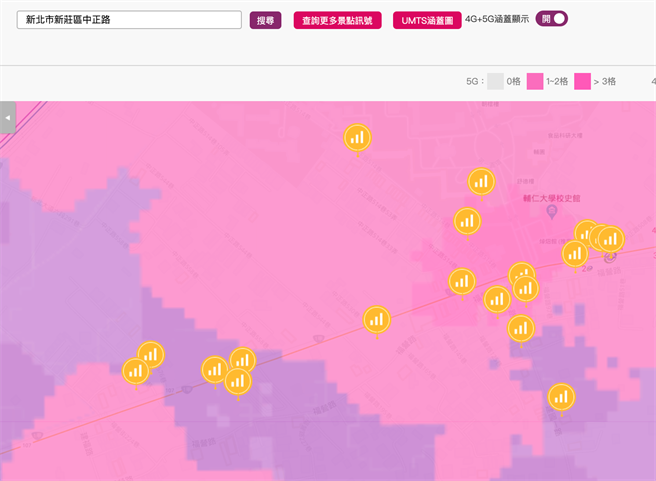Open the bottommost signal marker at lower right
The height and width of the screenshot is (481, 656).
pyautogui.click(x=561, y=397)
